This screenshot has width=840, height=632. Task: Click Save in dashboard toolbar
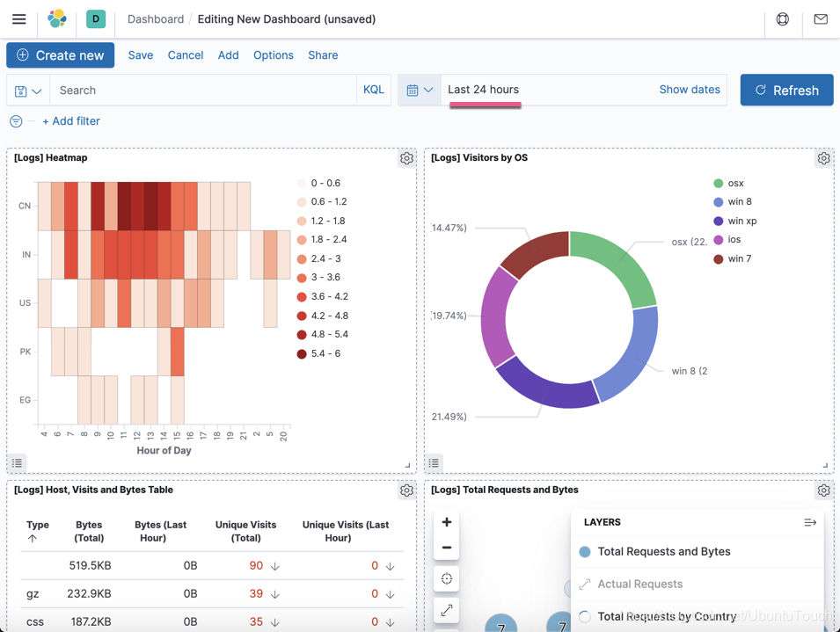[x=141, y=55]
